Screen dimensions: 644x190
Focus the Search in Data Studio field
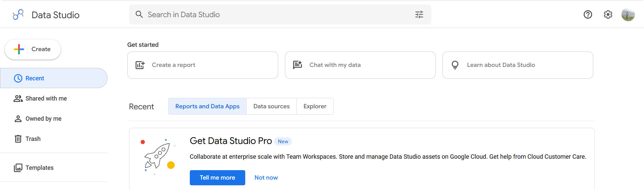pyautogui.click(x=280, y=14)
